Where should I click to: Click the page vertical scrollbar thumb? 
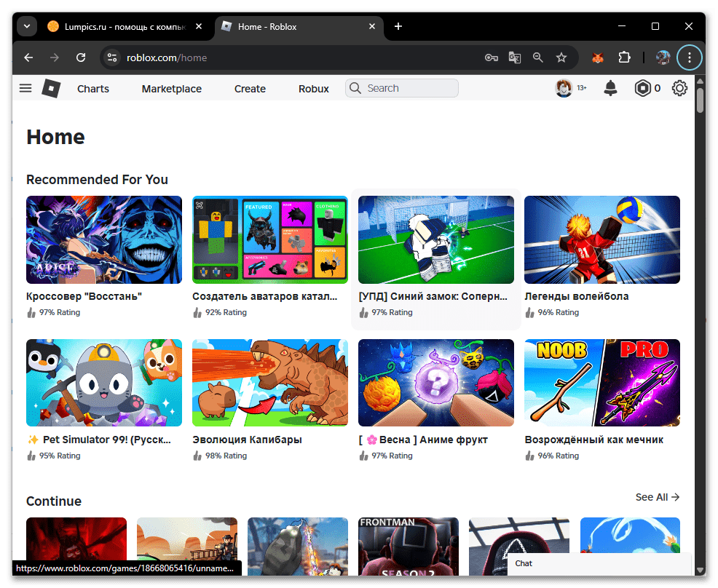pos(700,100)
